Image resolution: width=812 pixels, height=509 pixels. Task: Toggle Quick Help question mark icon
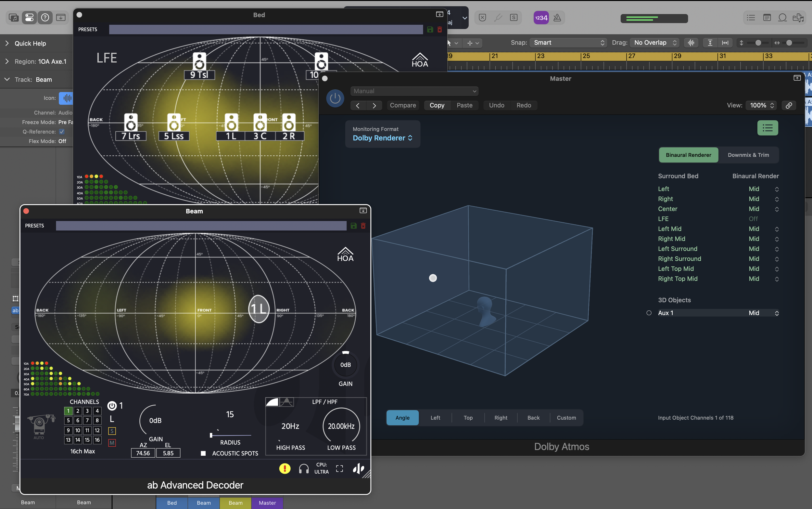click(45, 18)
